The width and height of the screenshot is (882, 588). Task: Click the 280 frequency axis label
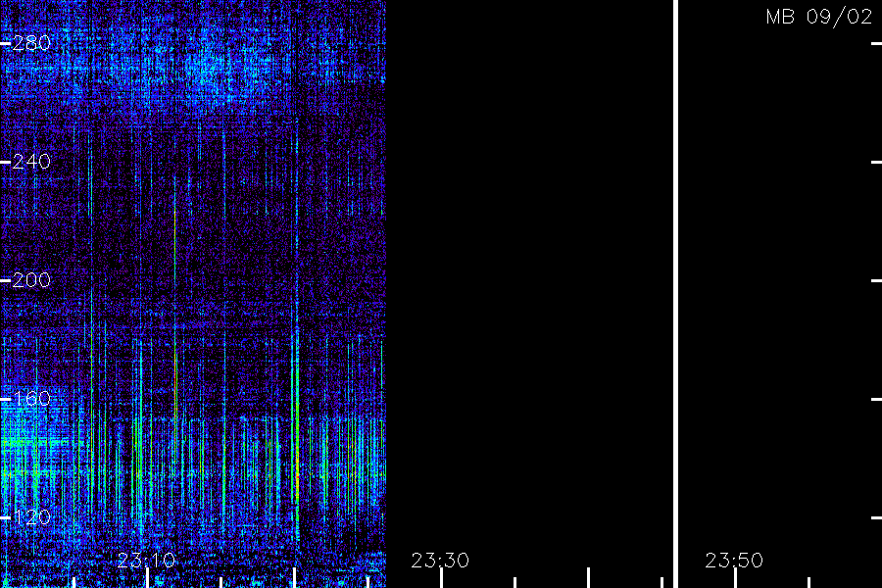tap(31, 43)
